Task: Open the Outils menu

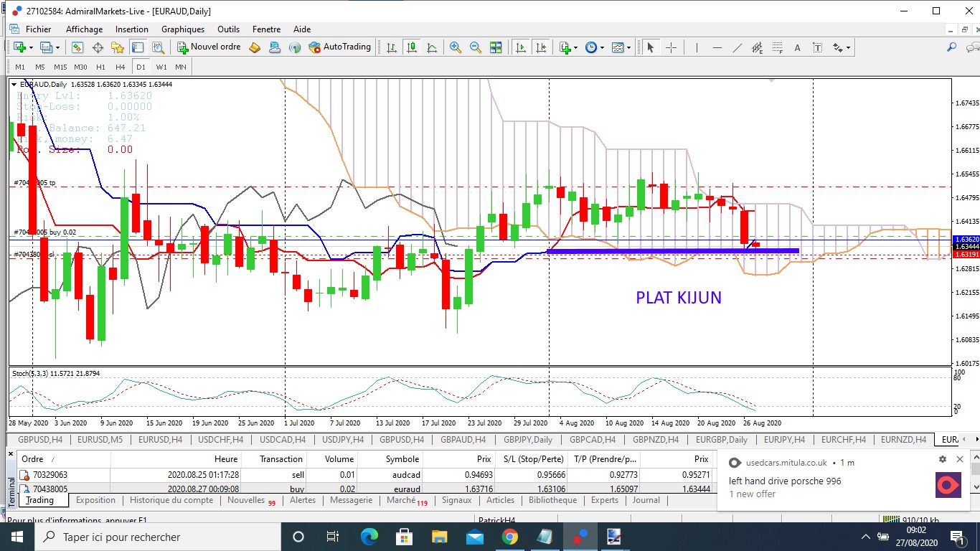Action: tap(229, 29)
